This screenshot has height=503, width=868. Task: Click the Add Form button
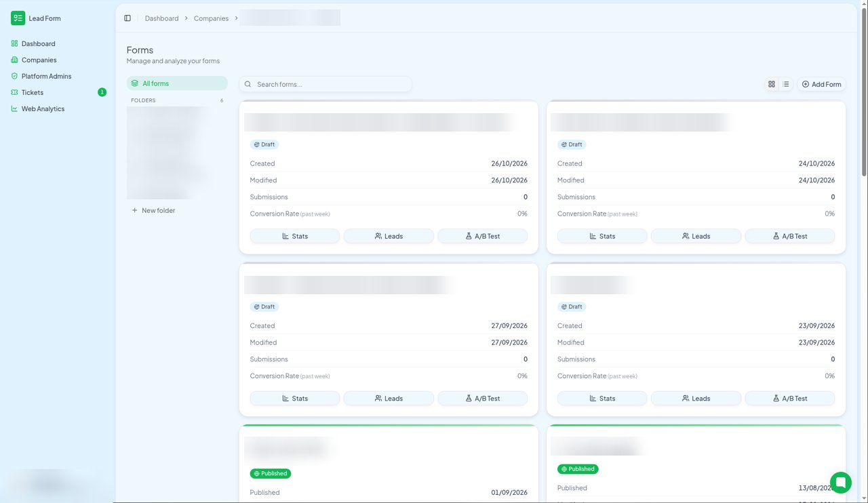pos(821,84)
